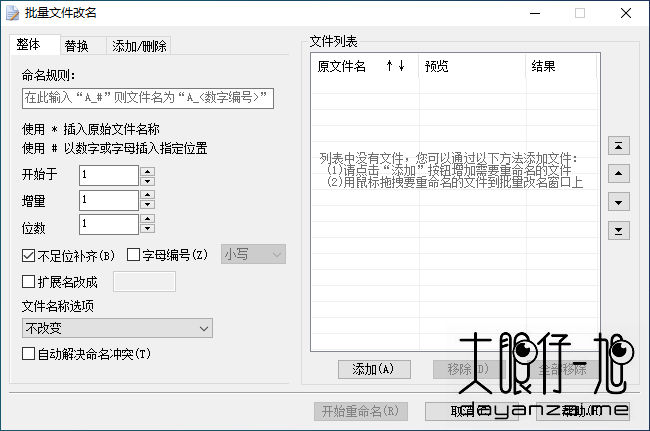This screenshot has width=650, height=431.
Task: Move selected file to bottom of list
Action: 618,230
